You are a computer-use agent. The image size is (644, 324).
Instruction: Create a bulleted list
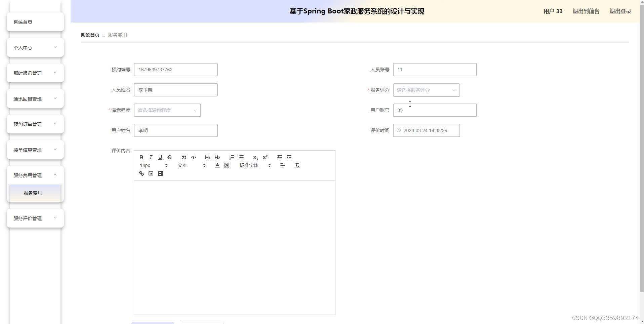(x=241, y=157)
